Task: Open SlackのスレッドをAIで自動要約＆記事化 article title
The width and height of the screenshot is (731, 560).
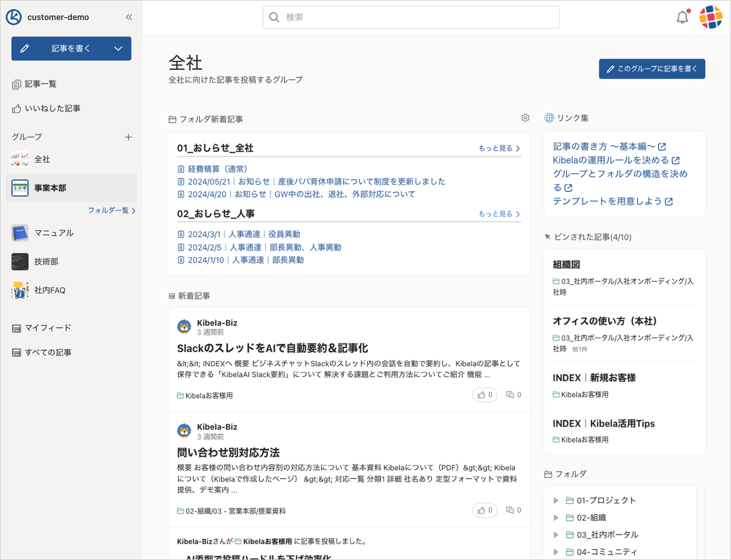Action: coord(272,349)
